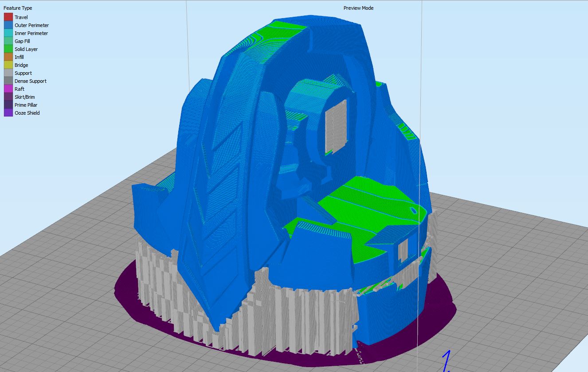Click the "Outer Perimeter" legend label
The image size is (588, 372).
coord(31,25)
